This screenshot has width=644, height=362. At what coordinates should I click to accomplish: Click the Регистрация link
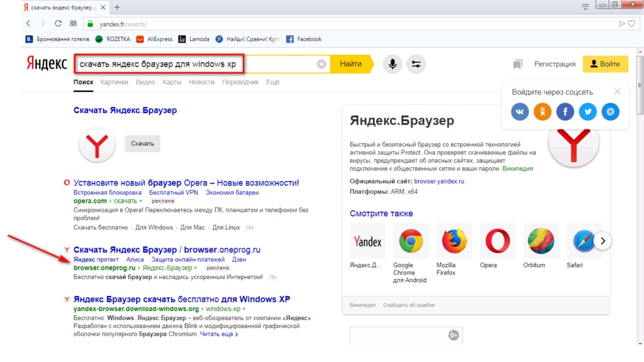(555, 64)
